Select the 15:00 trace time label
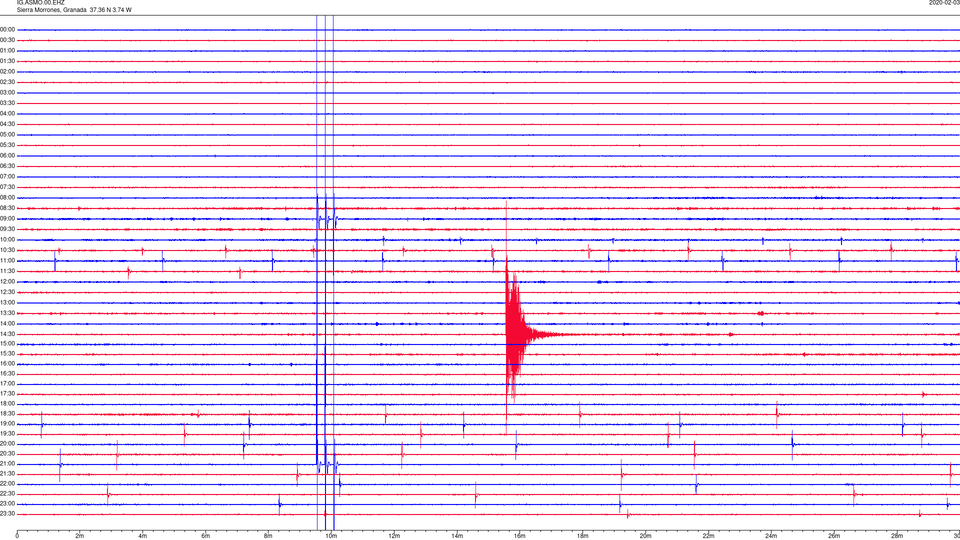This screenshot has width=960, height=540. pyautogui.click(x=7, y=343)
